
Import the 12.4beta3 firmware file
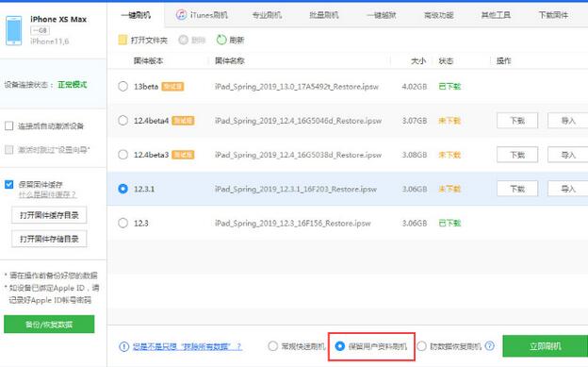pos(568,155)
